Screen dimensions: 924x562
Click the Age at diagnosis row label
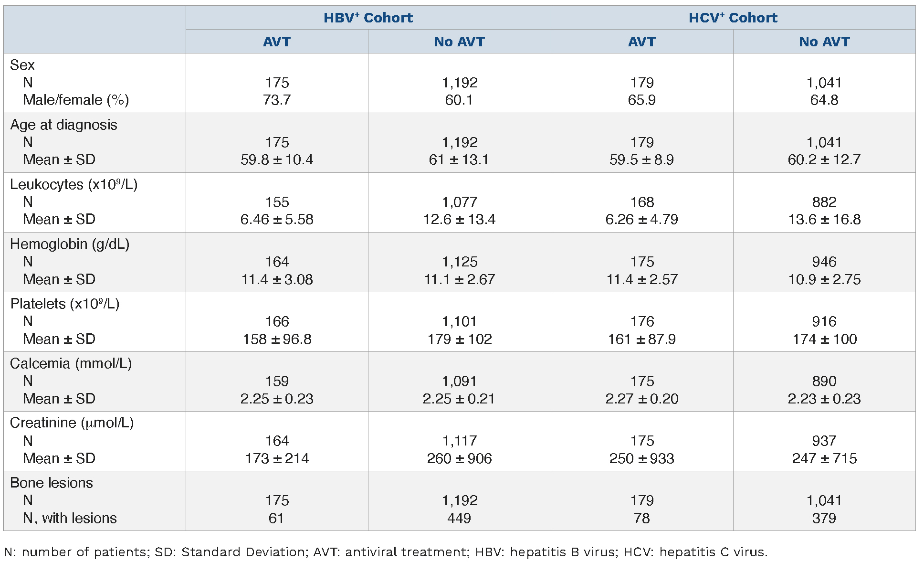click(63, 125)
